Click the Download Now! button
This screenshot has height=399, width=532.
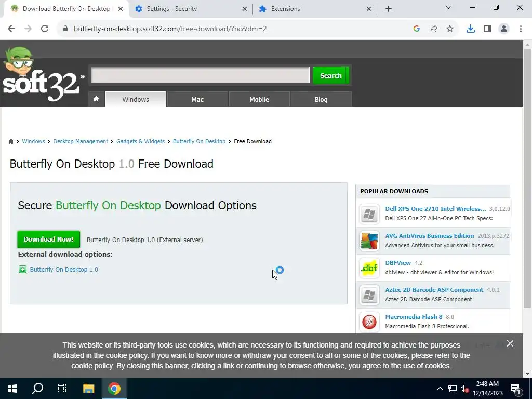point(48,240)
